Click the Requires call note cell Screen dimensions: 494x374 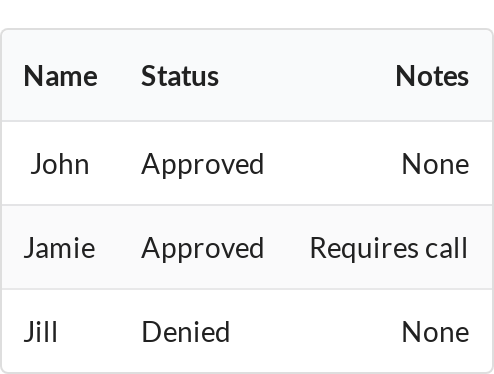point(389,248)
